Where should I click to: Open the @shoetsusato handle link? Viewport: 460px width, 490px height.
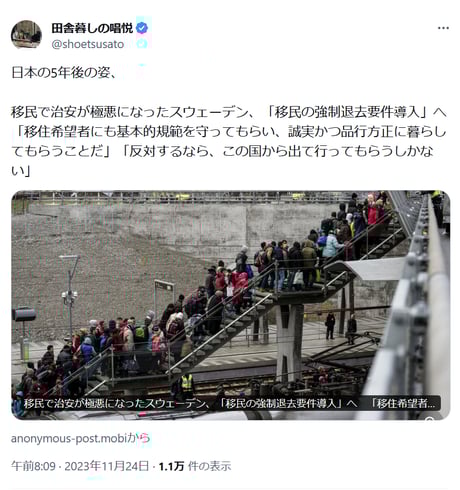(88, 44)
